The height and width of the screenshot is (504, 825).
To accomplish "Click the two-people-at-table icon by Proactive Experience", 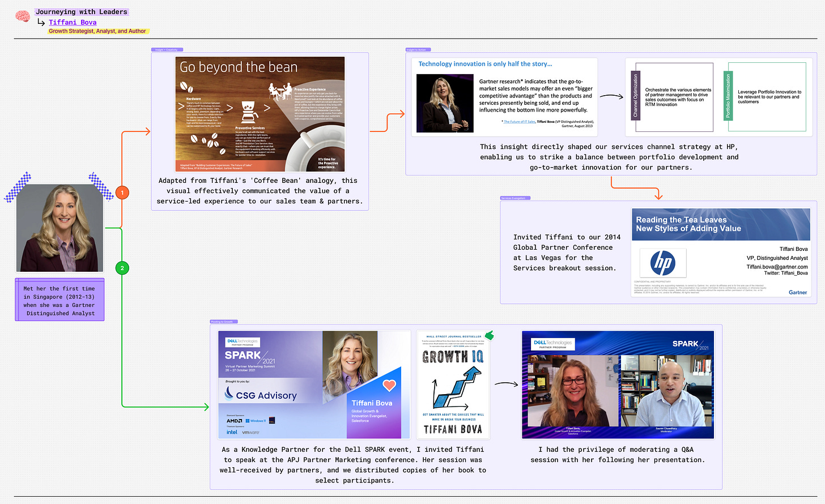I will pos(279,91).
